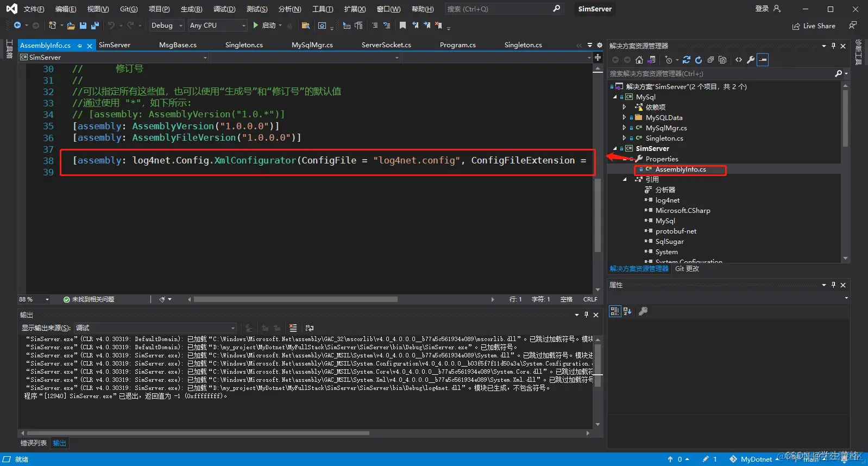Viewport: 868px width, 466px height.
Task: Click the Visual Studio search box
Action: [504, 9]
